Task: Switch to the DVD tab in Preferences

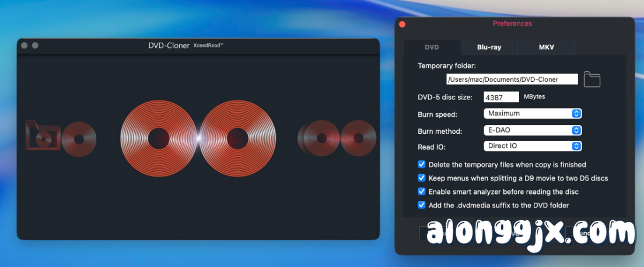Action: [x=432, y=47]
